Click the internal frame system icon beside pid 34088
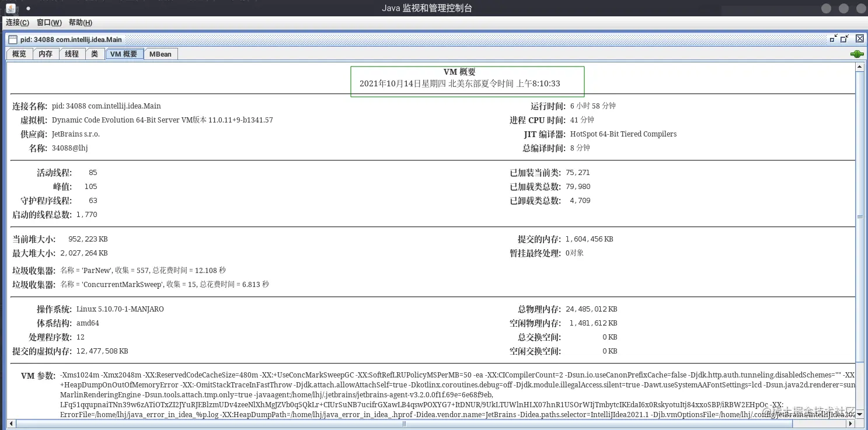Viewport: 868px width, 430px height. click(12, 39)
